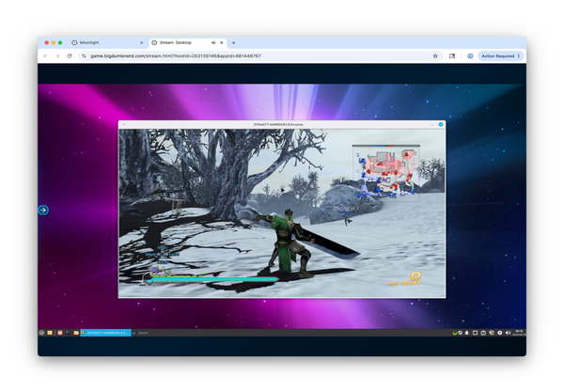The image size is (564, 392).
Task: Open the game window's titlebar menu
Action: click(x=124, y=124)
